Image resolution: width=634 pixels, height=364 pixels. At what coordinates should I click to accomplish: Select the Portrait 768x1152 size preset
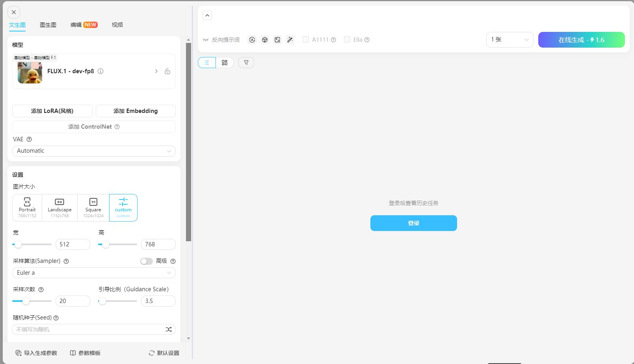27,207
